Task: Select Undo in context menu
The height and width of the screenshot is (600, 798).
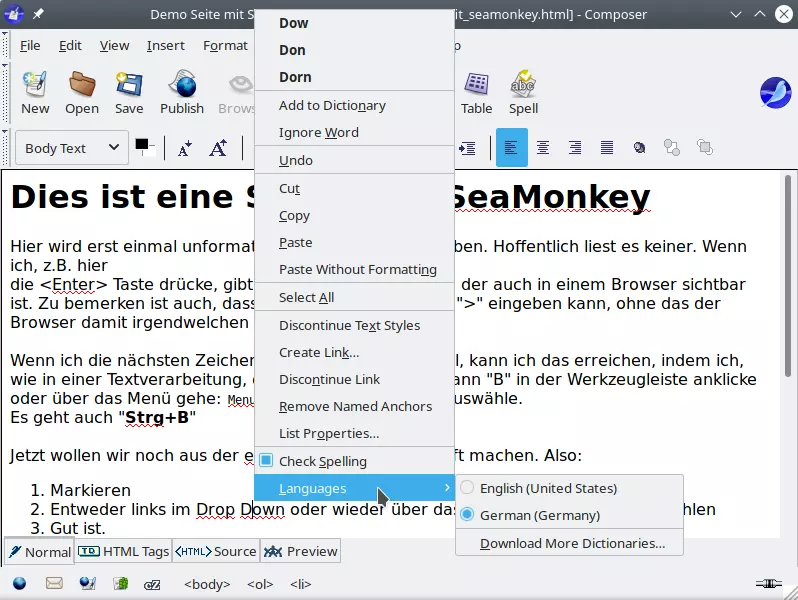Action: tap(354, 160)
